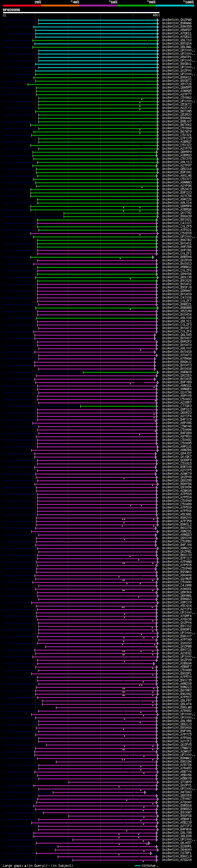The image size is (197, 868).
Task: Select the UniRef100_Q0ZPV0 label
Action: (x=177, y=71)
